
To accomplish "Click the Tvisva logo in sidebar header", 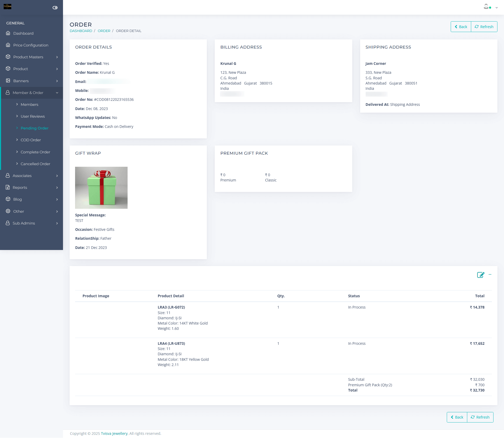I will pyautogui.click(x=7, y=7).
